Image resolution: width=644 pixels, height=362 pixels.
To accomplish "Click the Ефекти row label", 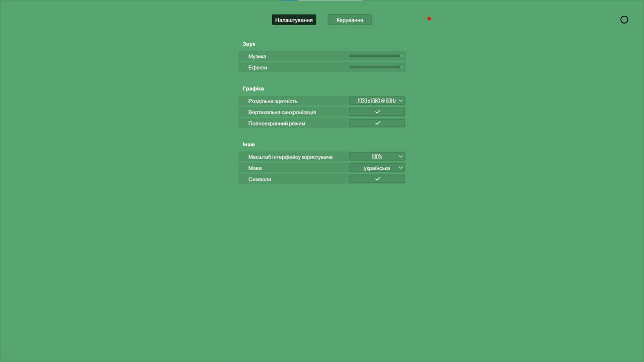I will tap(258, 67).
